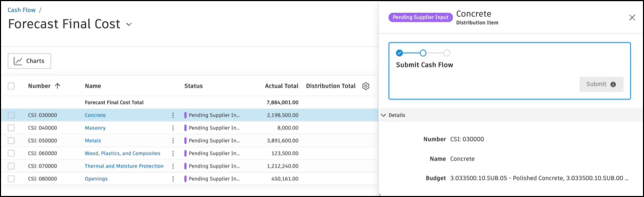Screen dimensions: 644x197
Task: Check the CSI: 050000 Metals row checkbox
Action: pos(11,141)
